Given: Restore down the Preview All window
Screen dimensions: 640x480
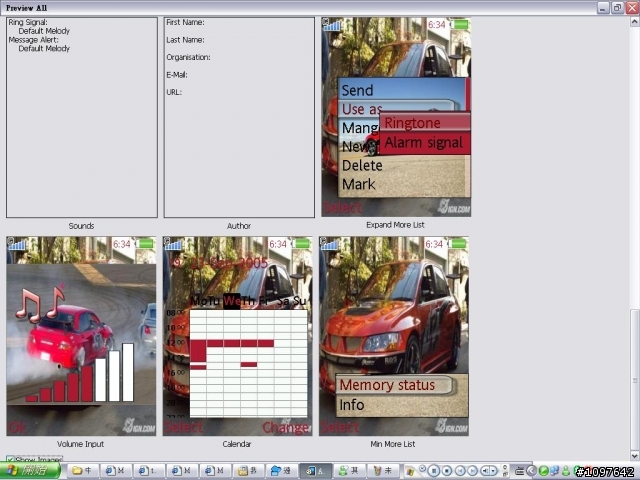Looking at the screenshot, I should (617, 8).
